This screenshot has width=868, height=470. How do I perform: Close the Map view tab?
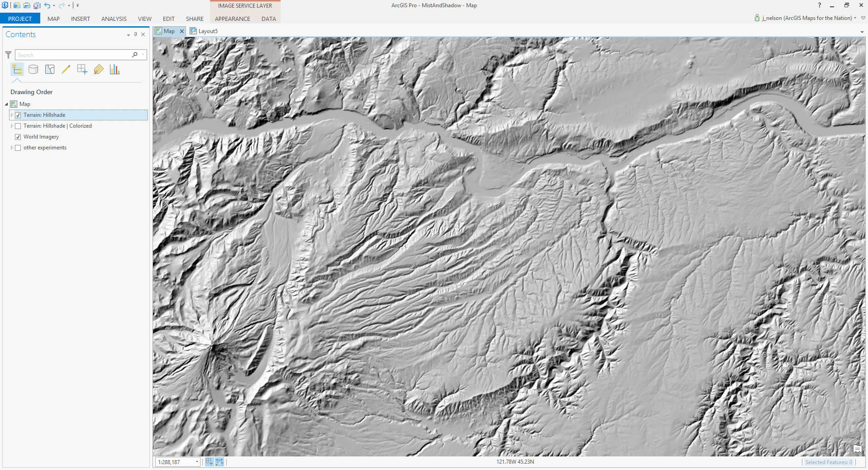182,31
